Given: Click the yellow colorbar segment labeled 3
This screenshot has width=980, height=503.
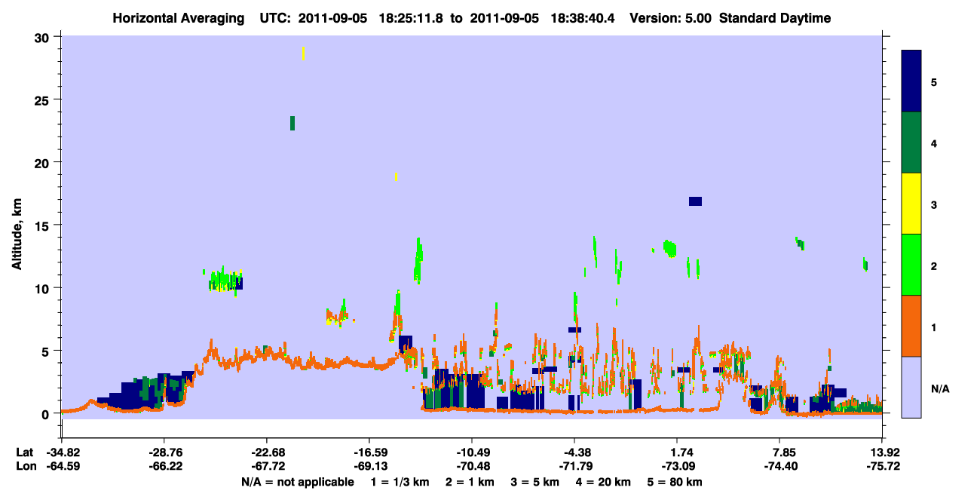Looking at the screenshot, I should tap(911, 204).
